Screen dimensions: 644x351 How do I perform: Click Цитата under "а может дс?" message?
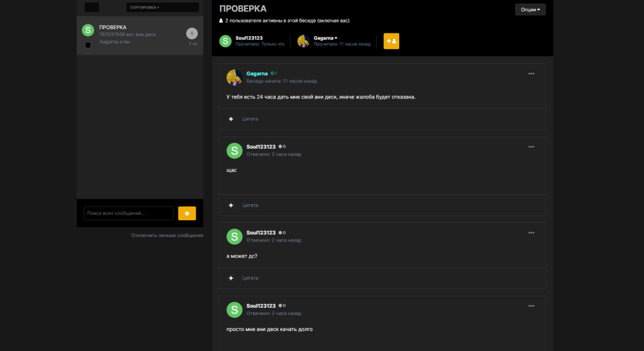(x=250, y=278)
